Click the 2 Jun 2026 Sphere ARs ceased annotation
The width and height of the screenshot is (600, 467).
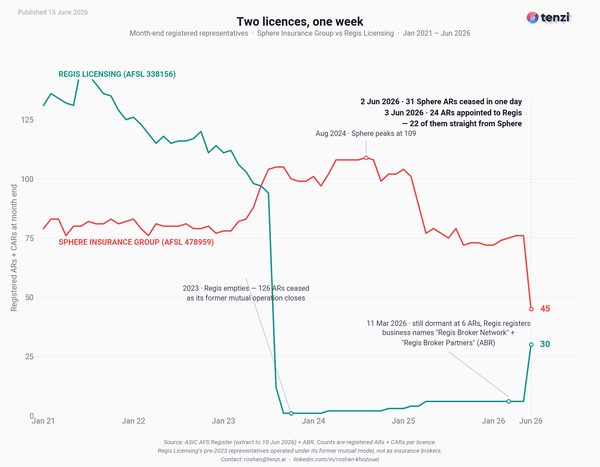tap(441, 102)
